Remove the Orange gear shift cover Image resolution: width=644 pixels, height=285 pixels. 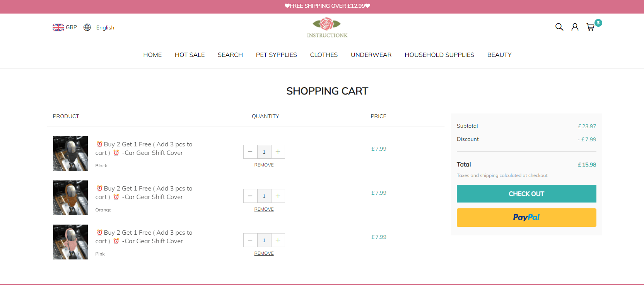[x=264, y=209]
